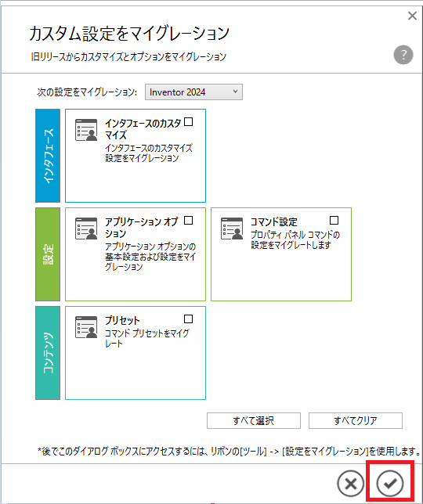The height and width of the screenshot is (504, 423).
Task: Click the すべて選択 button
Action: tap(254, 421)
